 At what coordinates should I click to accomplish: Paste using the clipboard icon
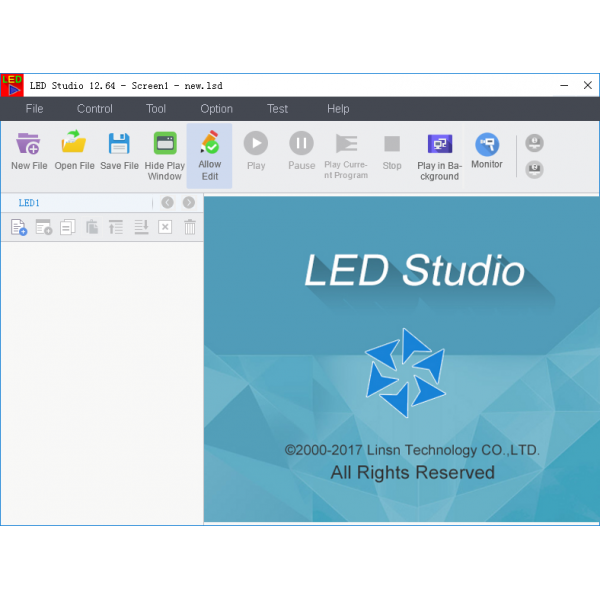[x=92, y=227]
